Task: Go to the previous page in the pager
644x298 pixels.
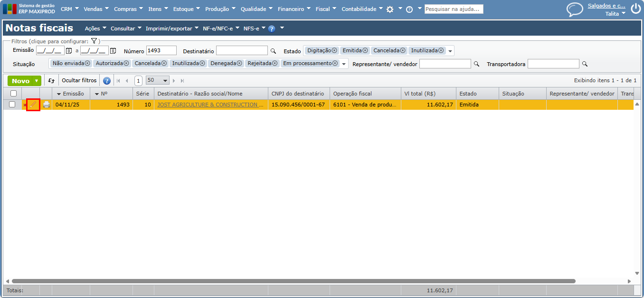Action: coord(127,81)
